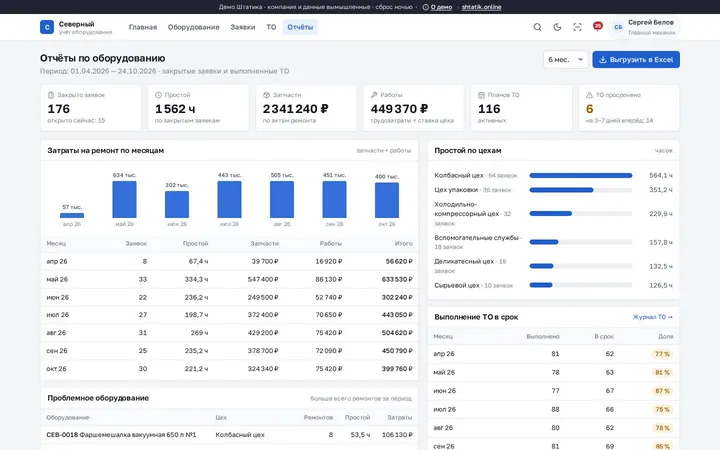This screenshot has height=450, width=720.
Task: Click the Ремонтов column header
Action: (x=318, y=417)
